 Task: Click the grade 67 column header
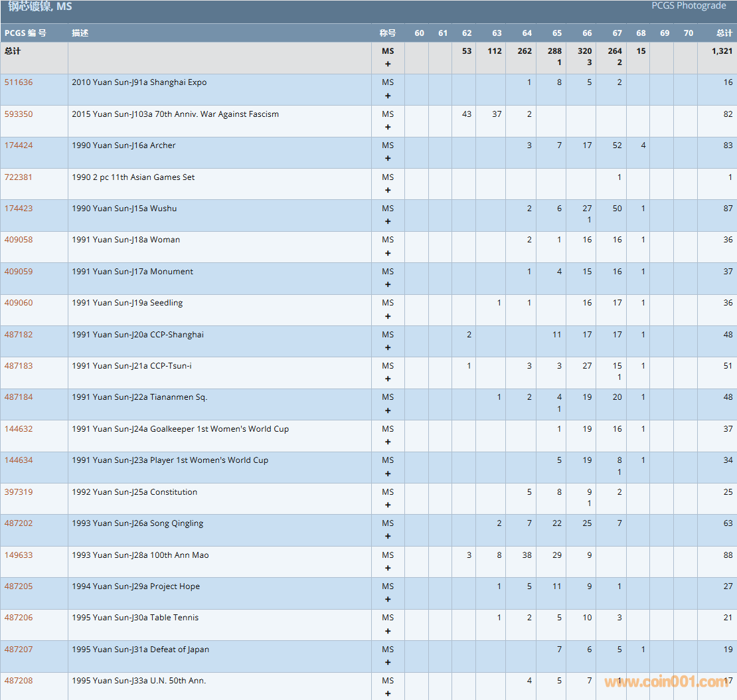(617, 33)
